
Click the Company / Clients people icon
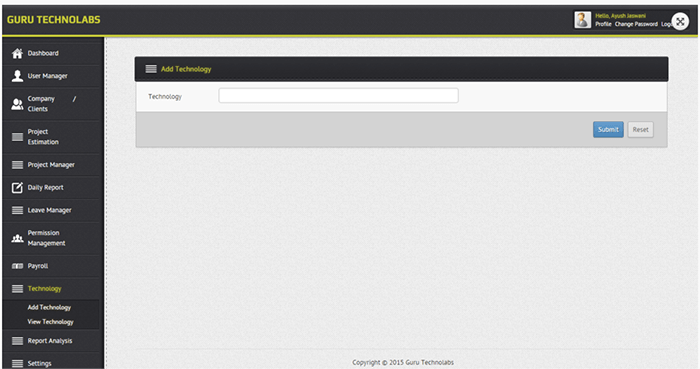click(17, 104)
